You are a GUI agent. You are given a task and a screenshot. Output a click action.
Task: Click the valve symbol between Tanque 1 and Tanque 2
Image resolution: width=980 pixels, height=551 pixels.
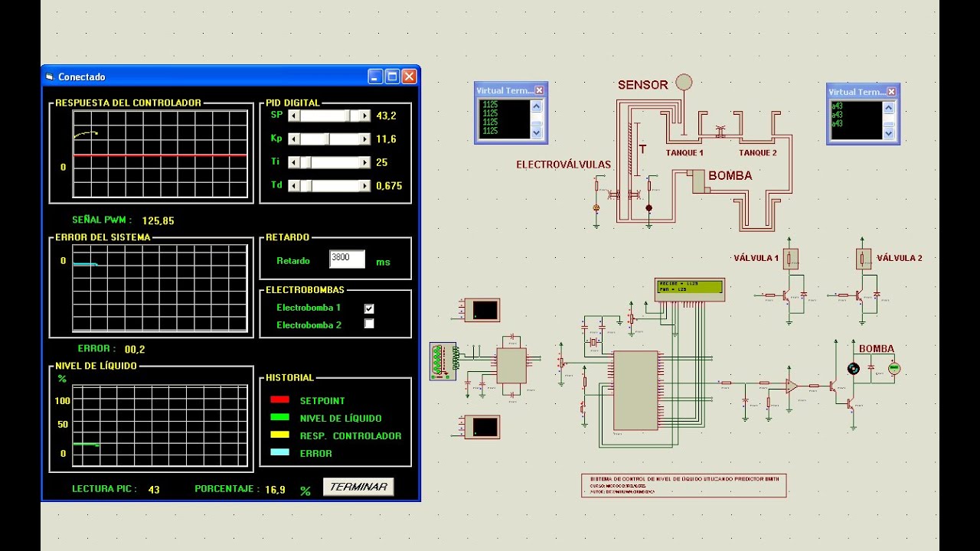720,132
